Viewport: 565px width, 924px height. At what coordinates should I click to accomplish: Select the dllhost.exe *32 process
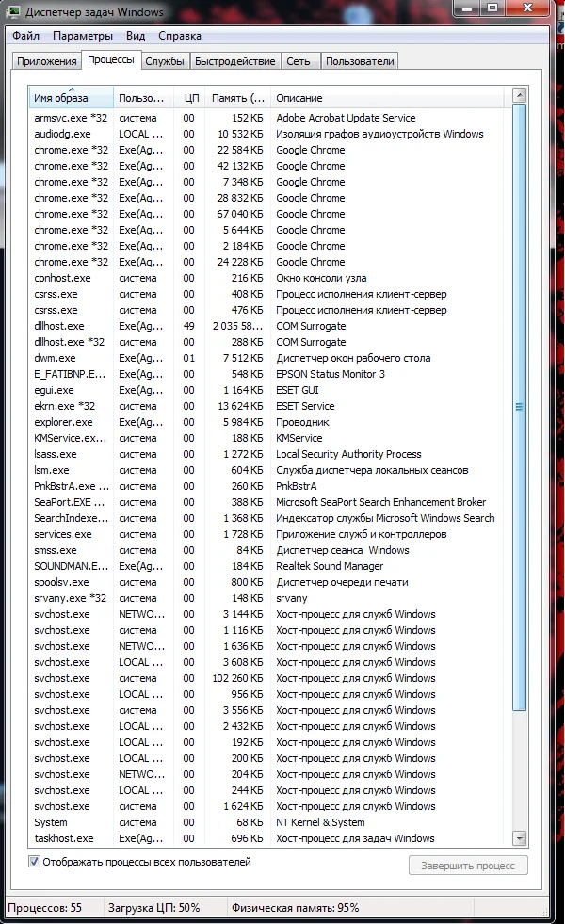point(268,342)
